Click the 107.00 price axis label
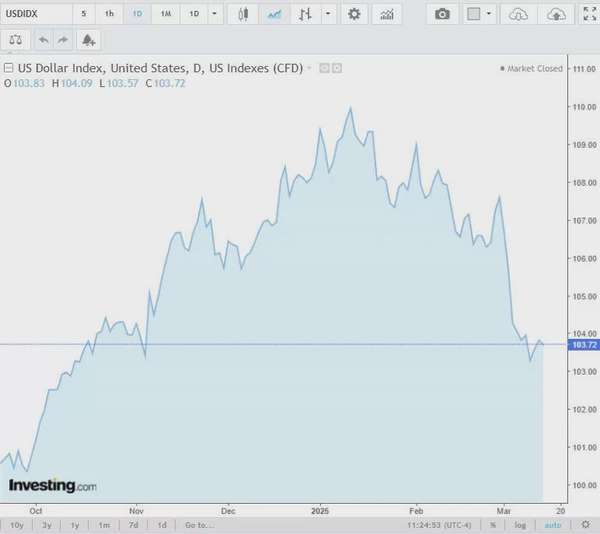600x534 pixels. tap(584, 221)
